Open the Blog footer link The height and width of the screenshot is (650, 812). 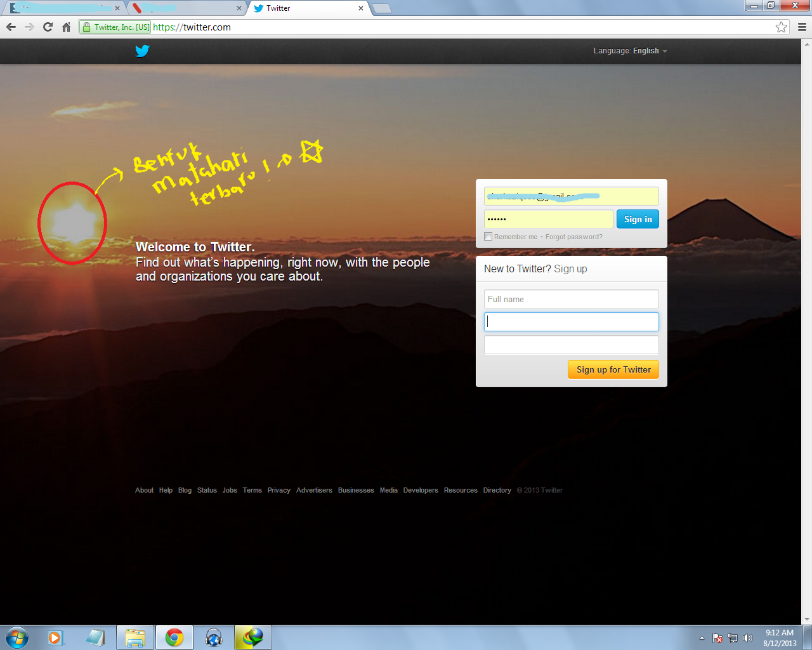pos(185,490)
